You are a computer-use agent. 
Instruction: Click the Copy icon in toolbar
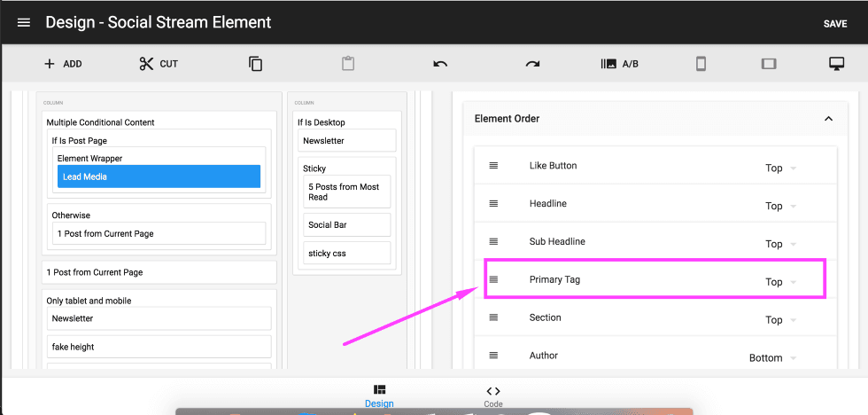click(255, 64)
